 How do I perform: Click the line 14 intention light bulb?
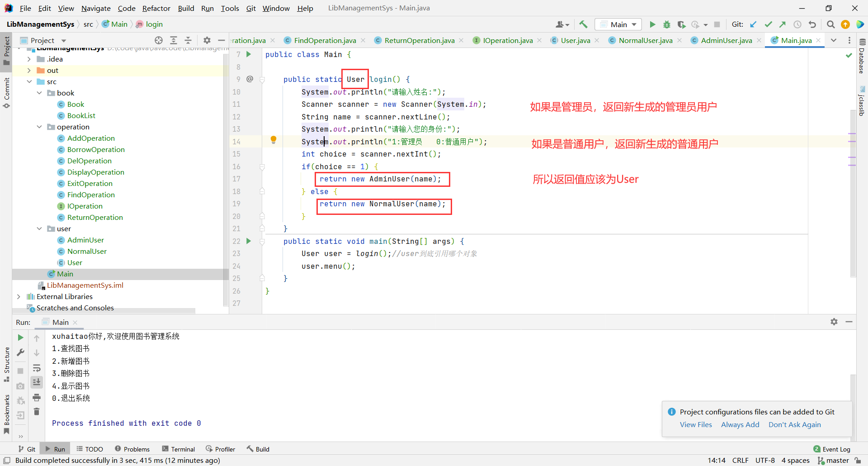tap(274, 140)
